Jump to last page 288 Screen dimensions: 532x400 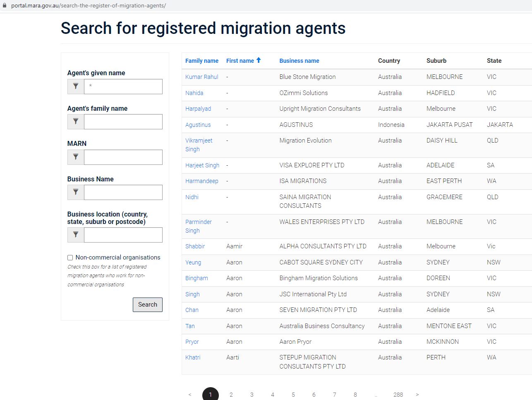point(398,395)
